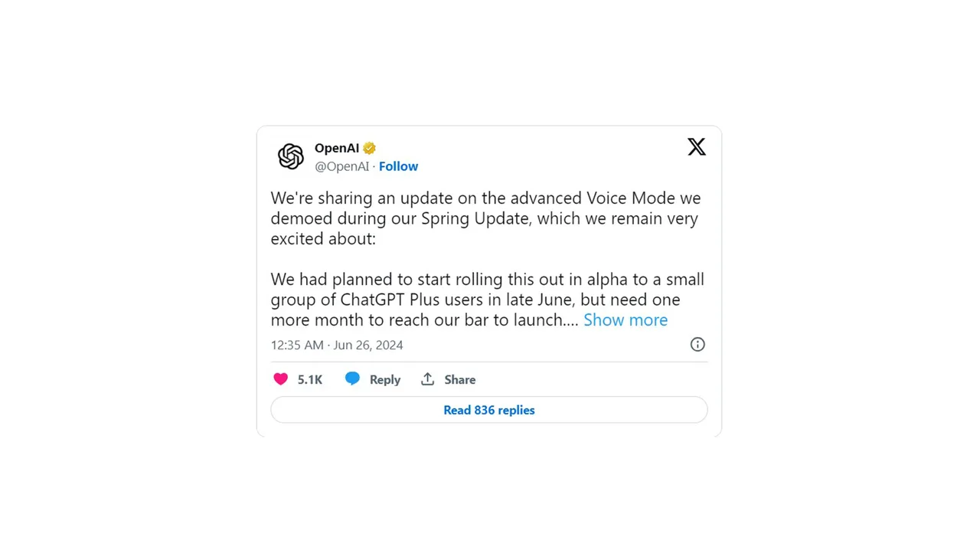Click the tweet's first paragraph text

(x=486, y=218)
